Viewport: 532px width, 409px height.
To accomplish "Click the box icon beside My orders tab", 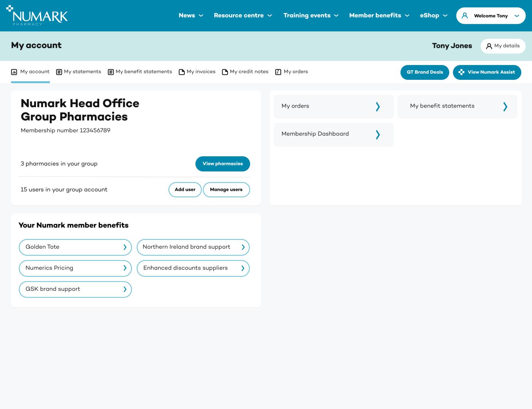I will pyautogui.click(x=278, y=72).
